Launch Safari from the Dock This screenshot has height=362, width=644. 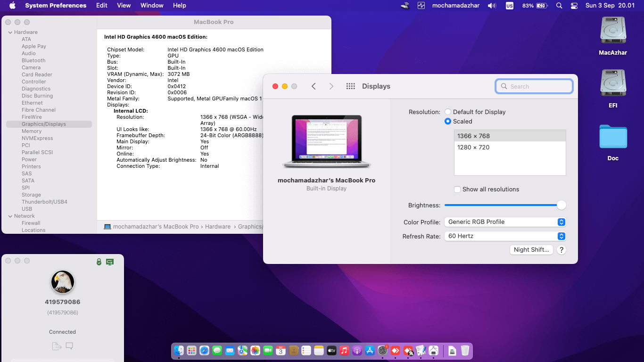coord(204,351)
